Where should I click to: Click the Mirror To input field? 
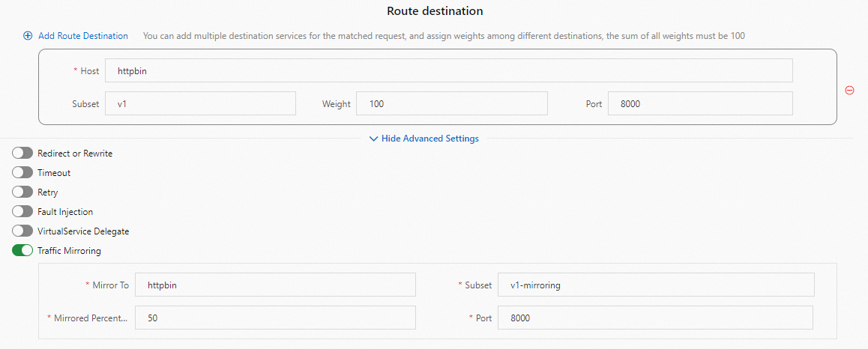275,285
